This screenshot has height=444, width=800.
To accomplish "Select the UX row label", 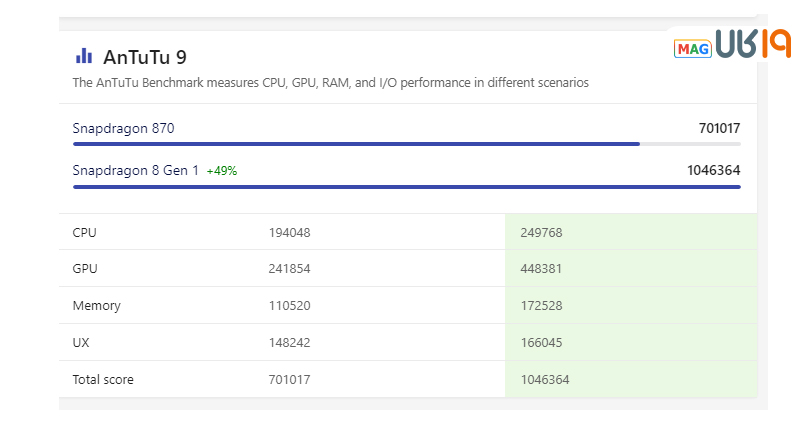I will (x=81, y=343).
